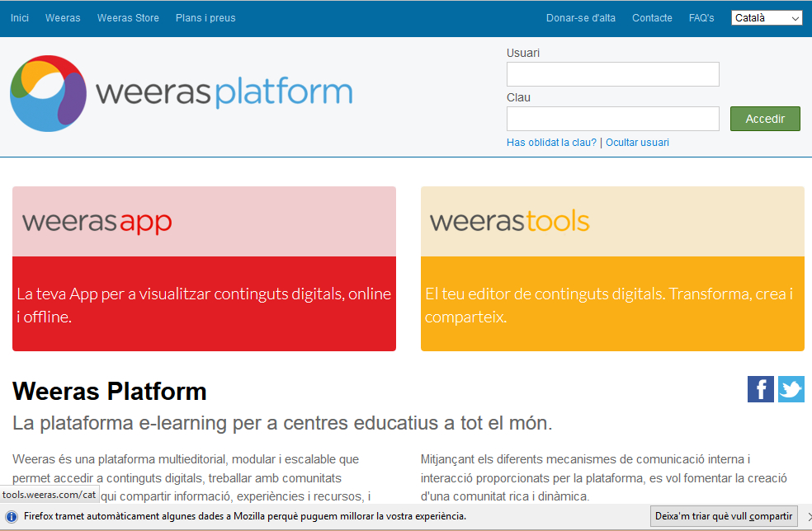Open the Weeras Store menu item
812x531 pixels.
point(128,18)
